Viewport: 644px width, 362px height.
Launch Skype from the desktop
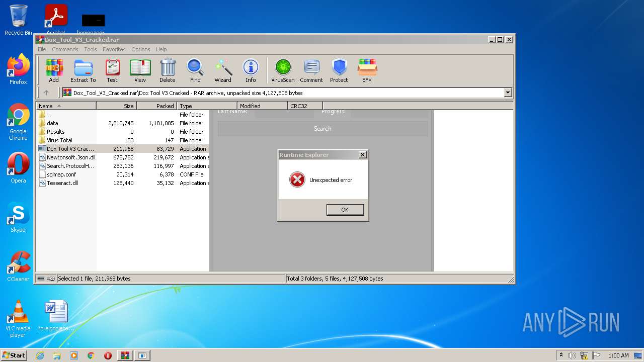(18, 217)
